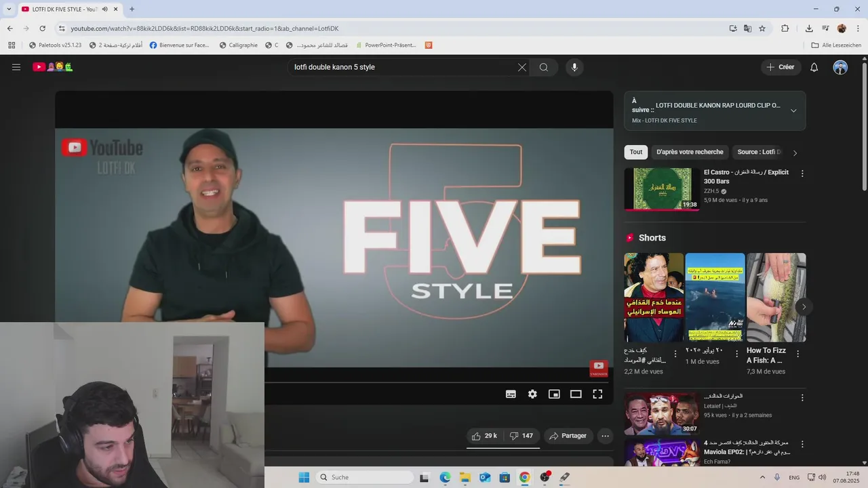Show hidden system tray icons chevron
This screenshot has height=488, width=868.
click(762, 477)
